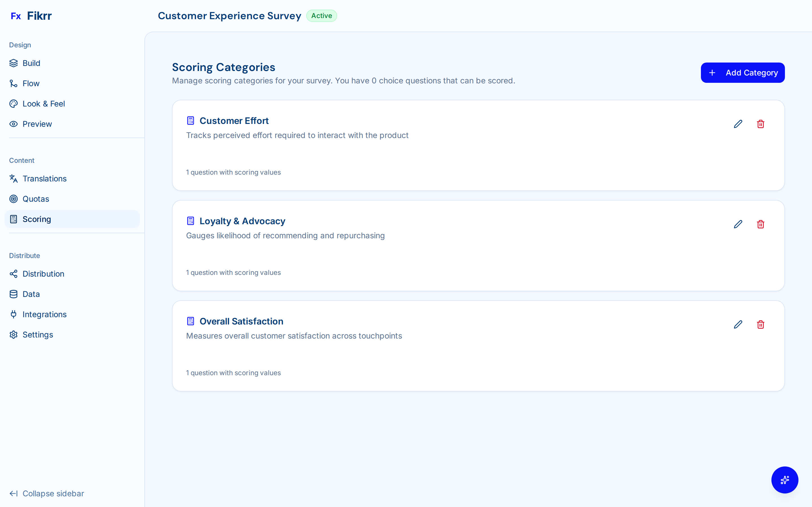
Task: Collapse the sidebar
Action: click(46, 493)
